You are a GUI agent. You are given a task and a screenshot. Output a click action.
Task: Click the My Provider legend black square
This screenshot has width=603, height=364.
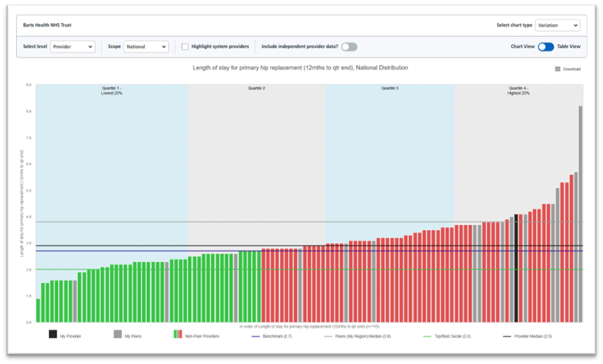52,334
